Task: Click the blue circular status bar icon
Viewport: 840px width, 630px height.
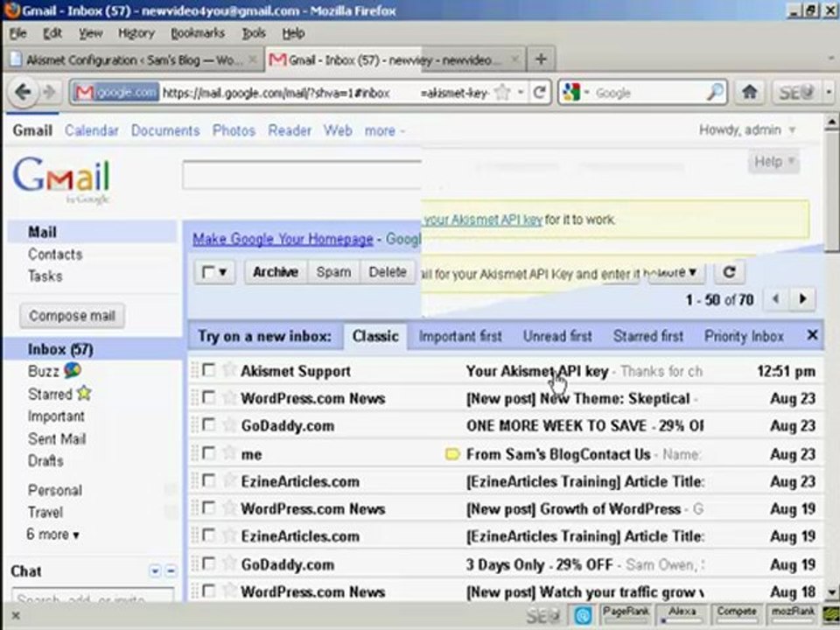Action: 583,616
